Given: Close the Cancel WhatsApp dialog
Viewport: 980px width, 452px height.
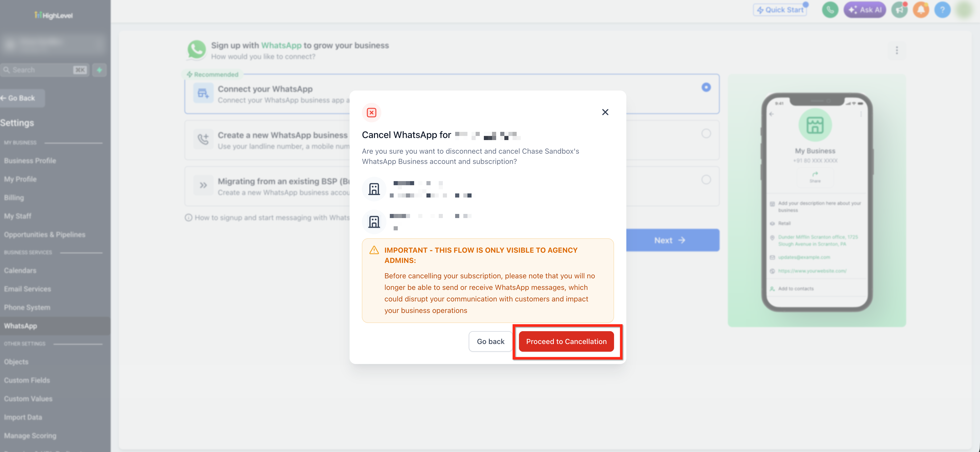Looking at the screenshot, I should click(605, 112).
